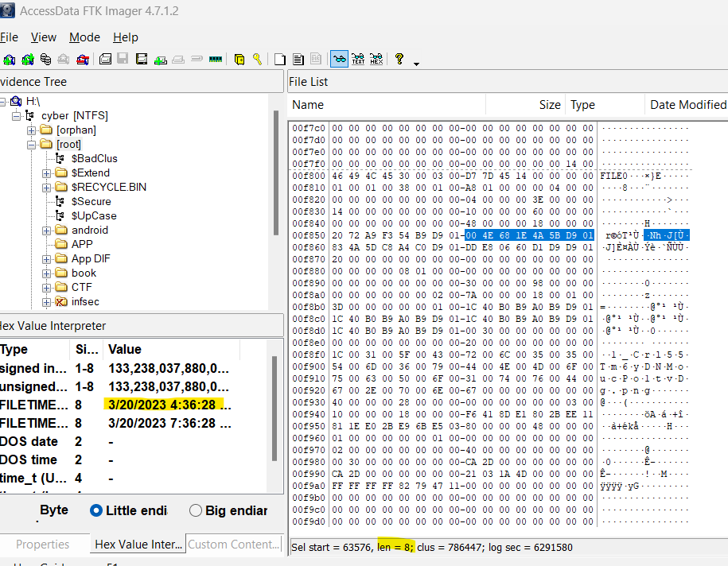728x566 pixels.
Task: Collapse the H:\ drive node
Action: [x=3, y=102]
